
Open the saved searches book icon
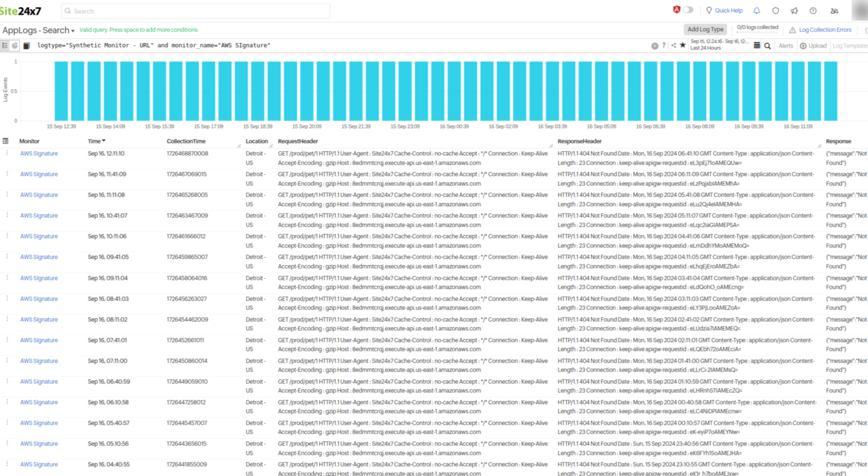tap(27, 45)
